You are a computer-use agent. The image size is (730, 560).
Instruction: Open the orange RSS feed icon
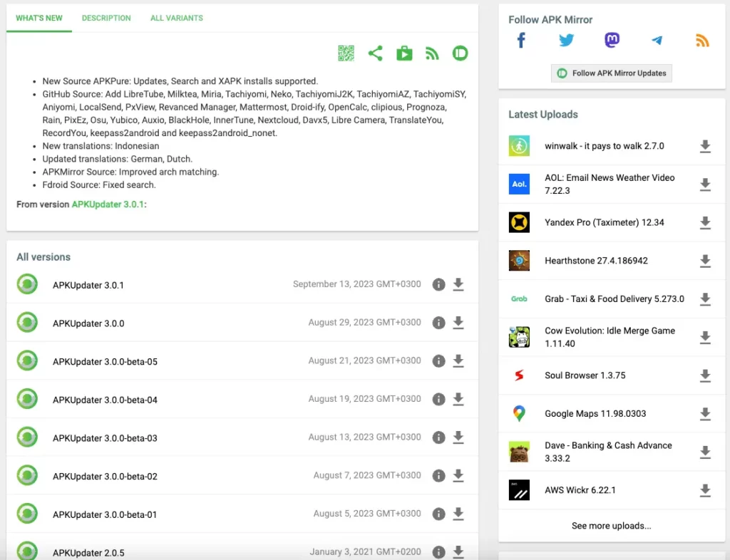[702, 41]
